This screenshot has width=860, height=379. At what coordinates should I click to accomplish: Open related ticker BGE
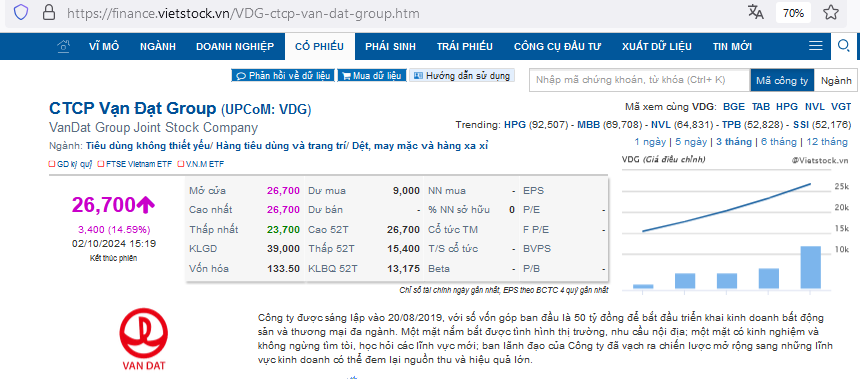[x=734, y=106]
